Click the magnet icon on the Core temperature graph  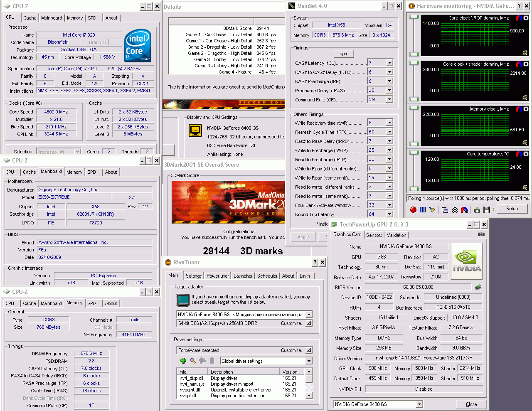[x=519, y=154]
